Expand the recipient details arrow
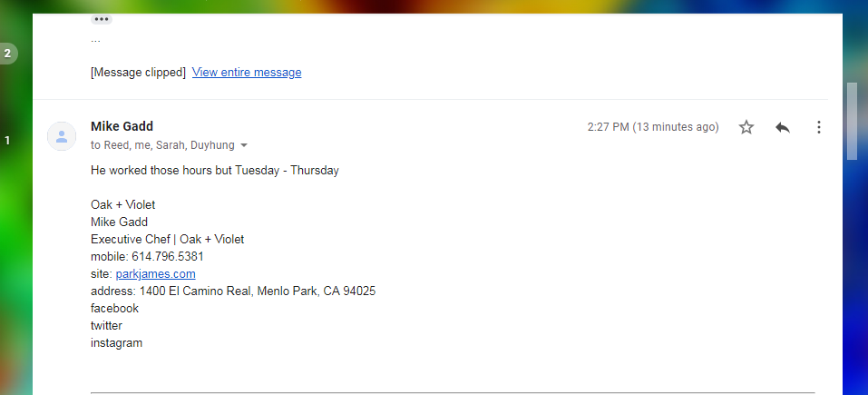This screenshot has height=395, width=868. click(x=244, y=145)
